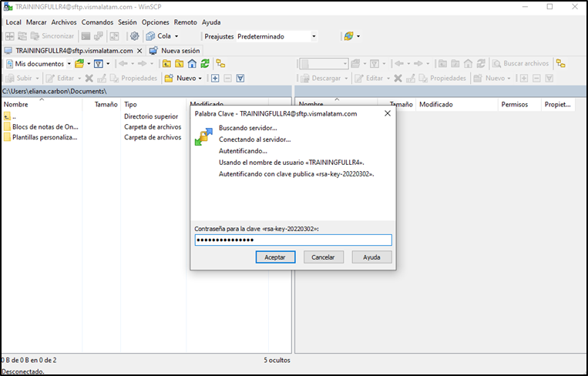Open the remote path combo box
Image resolution: width=588 pixels, height=376 pixels.
click(324, 63)
